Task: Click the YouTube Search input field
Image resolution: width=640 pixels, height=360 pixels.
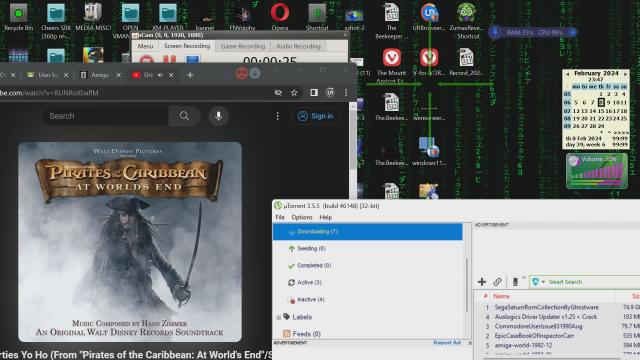Action: pos(106,116)
